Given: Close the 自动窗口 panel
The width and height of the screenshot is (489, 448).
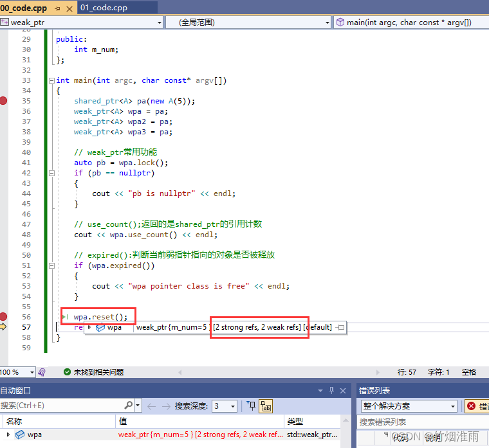Looking at the screenshot, I should 343,391.
